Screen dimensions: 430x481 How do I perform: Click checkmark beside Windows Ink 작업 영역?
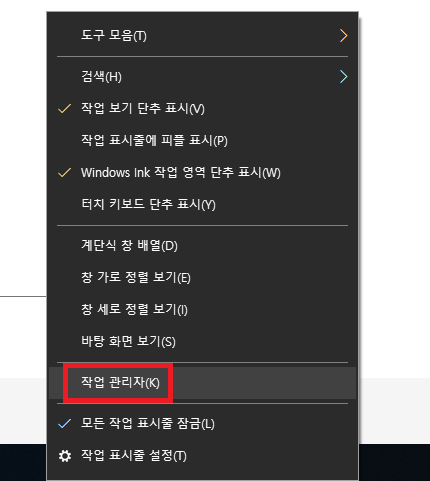[64, 172]
